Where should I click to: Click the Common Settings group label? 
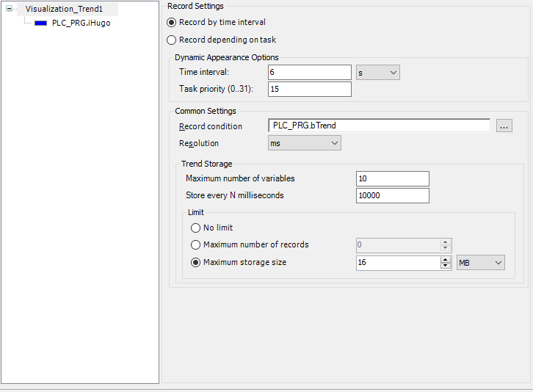pos(206,111)
